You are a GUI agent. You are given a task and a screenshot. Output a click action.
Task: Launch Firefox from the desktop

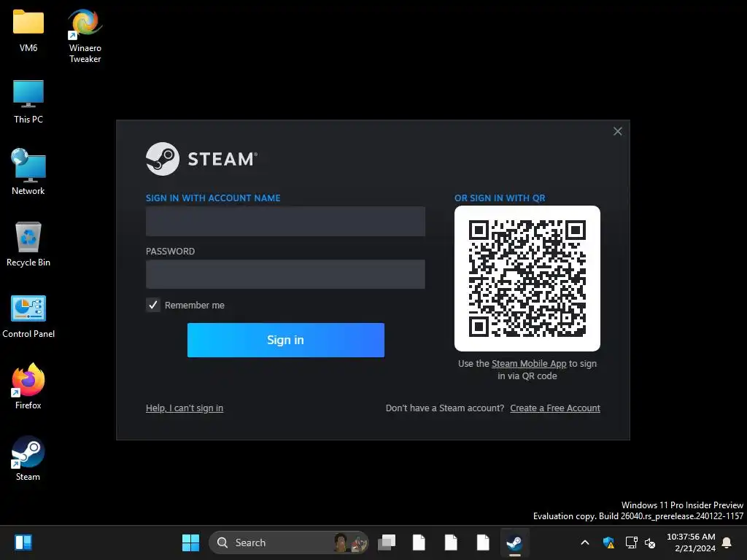(28, 386)
